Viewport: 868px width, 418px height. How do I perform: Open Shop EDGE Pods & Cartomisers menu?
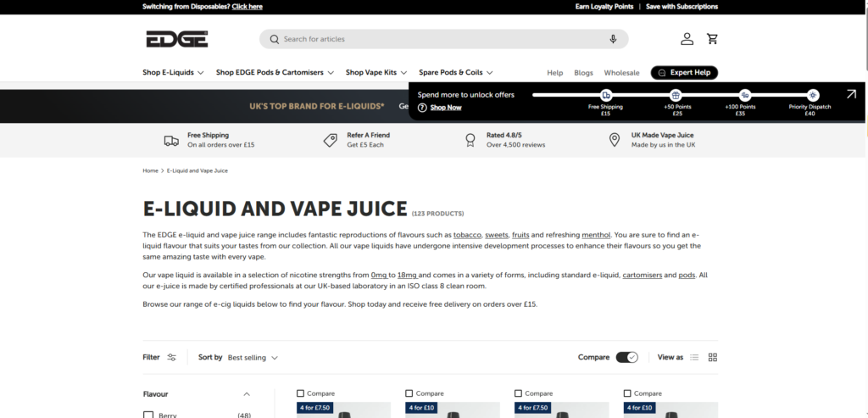tap(275, 73)
